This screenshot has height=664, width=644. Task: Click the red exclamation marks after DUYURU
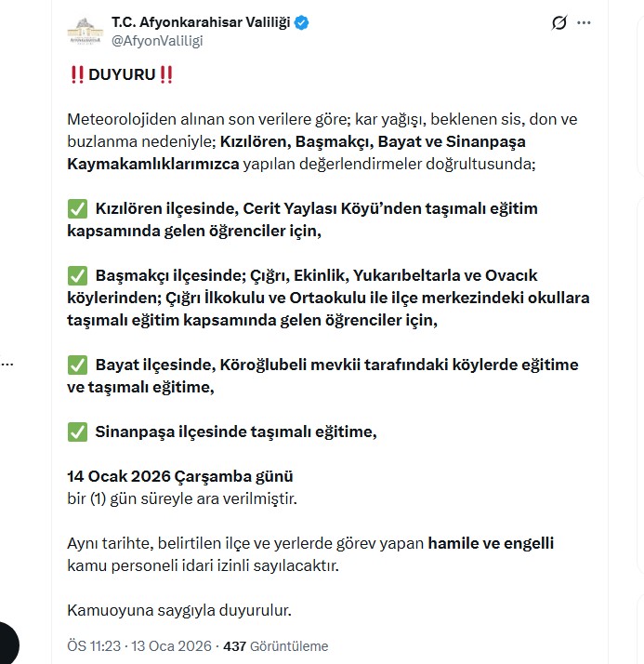166,75
